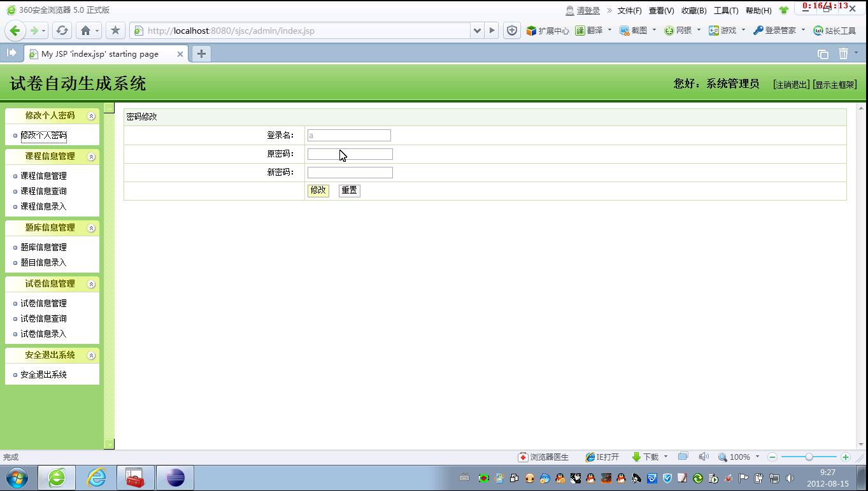
Task: Open 文件(F) menu
Action: click(629, 10)
